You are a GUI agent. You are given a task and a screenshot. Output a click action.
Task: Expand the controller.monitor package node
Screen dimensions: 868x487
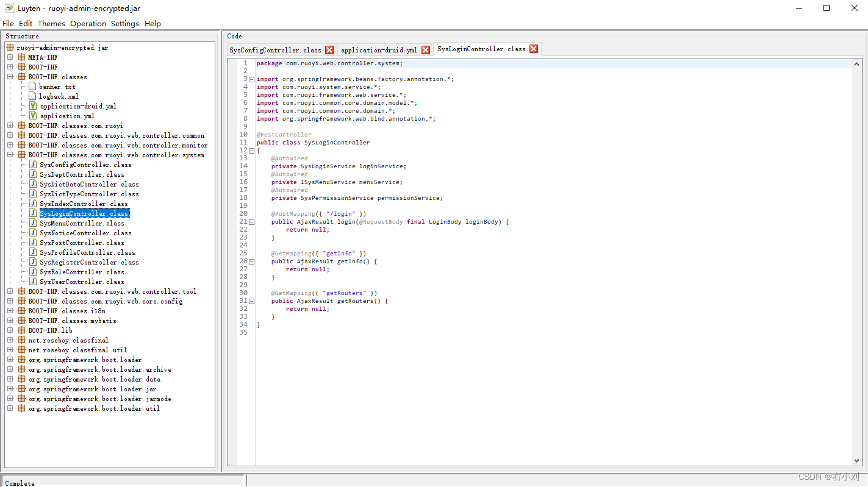click(x=10, y=145)
